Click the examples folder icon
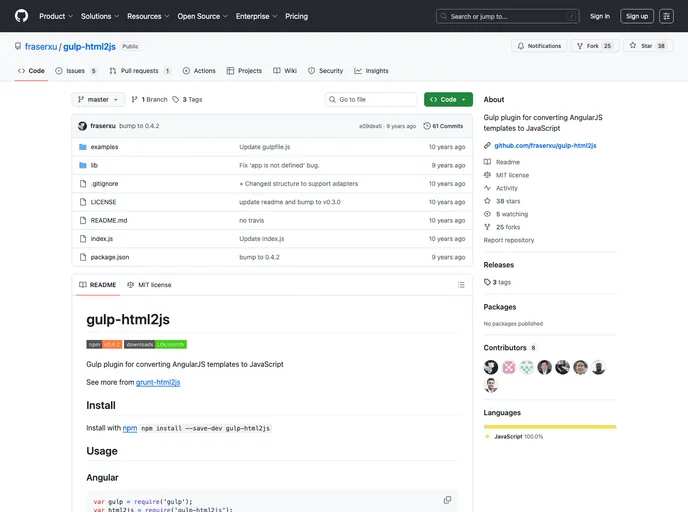The image size is (688, 512). pos(82,147)
